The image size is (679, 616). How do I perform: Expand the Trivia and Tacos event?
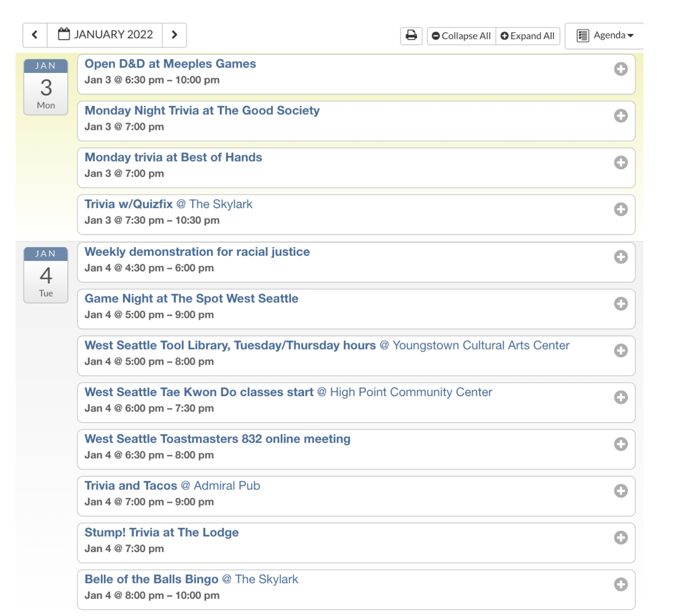tap(621, 491)
